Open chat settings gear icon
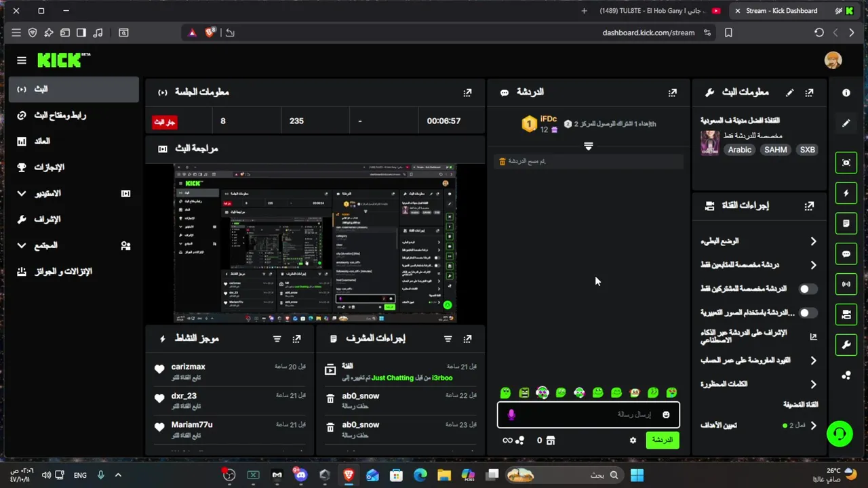The width and height of the screenshot is (868, 488). click(x=633, y=441)
